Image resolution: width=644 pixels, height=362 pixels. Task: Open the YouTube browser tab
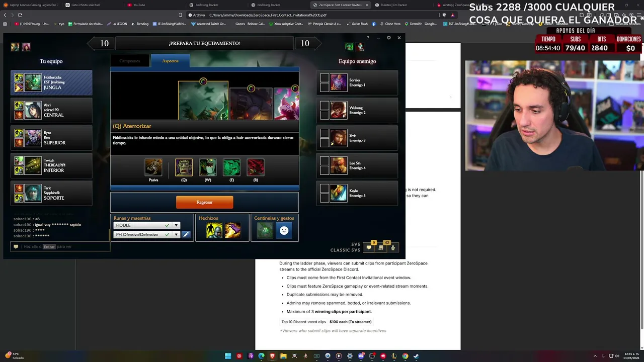pos(154,5)
